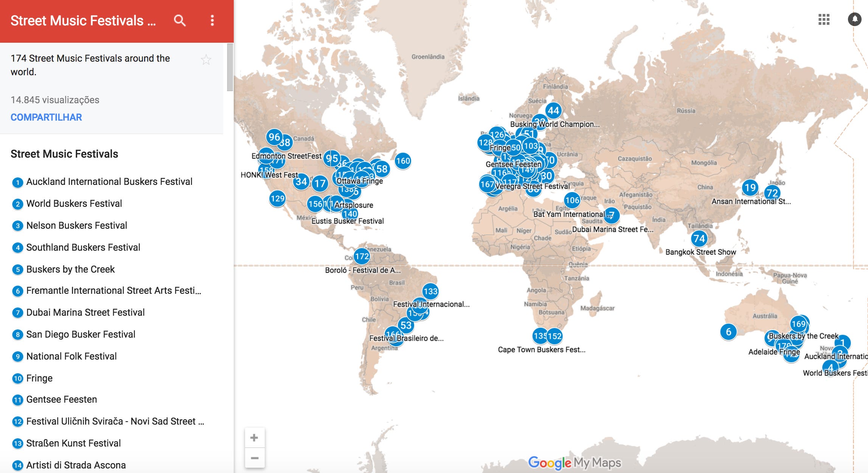
Task: Click map marker 74 in Thailand
Action: pyautogui.click(x=699, y=239)
